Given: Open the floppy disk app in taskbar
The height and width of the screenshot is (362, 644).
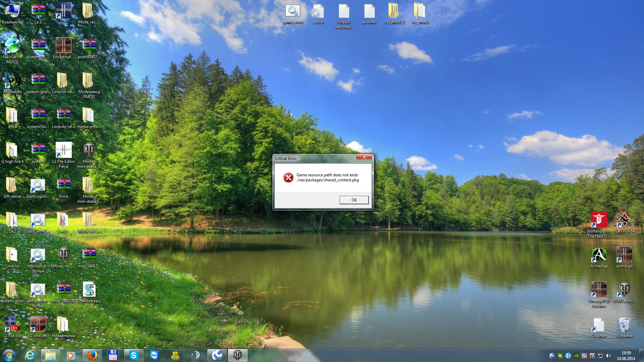Looking at the screenshot, I should 113,355.
